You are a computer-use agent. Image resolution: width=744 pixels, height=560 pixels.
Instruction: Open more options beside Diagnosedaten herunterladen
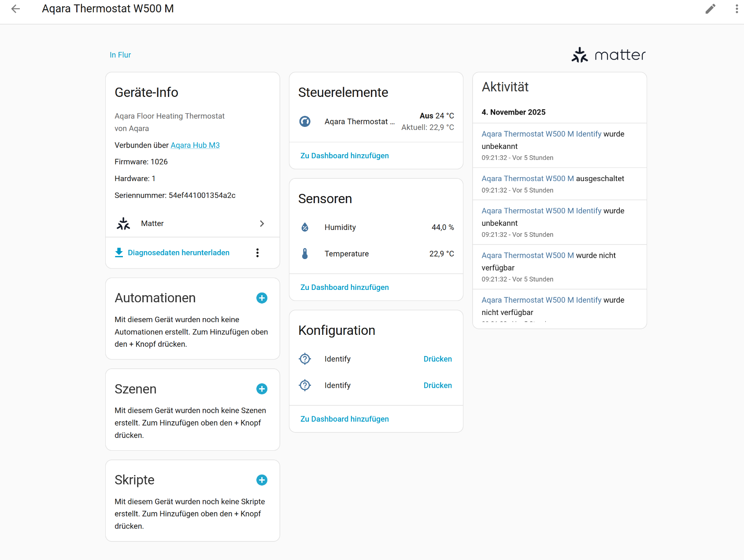[x=258, y=253]
